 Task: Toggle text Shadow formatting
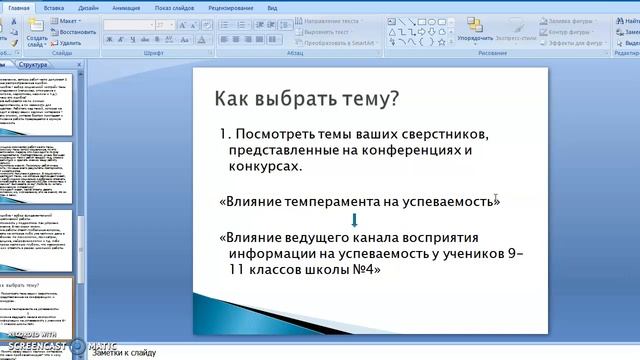click(x=157, y=40)
